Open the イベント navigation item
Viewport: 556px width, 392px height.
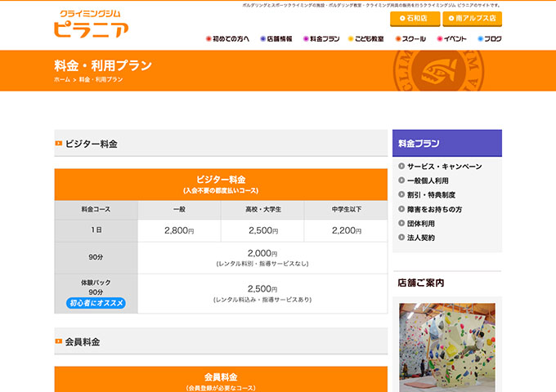452,38
